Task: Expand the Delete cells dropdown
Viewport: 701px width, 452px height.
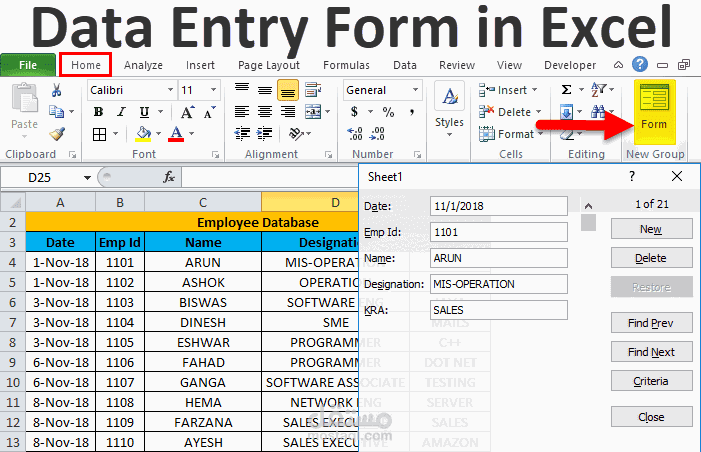Action: [538, 112]
